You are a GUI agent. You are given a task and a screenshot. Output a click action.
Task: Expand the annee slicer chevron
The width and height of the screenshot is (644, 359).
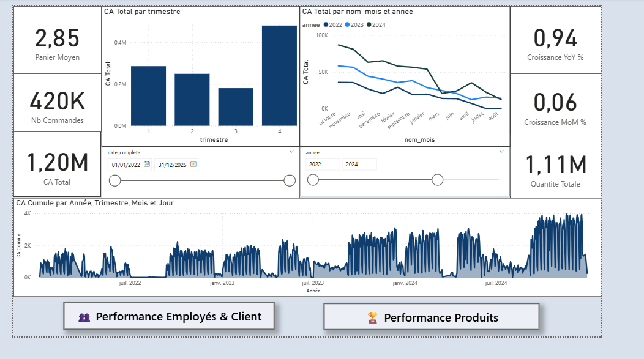coord(501,152)
